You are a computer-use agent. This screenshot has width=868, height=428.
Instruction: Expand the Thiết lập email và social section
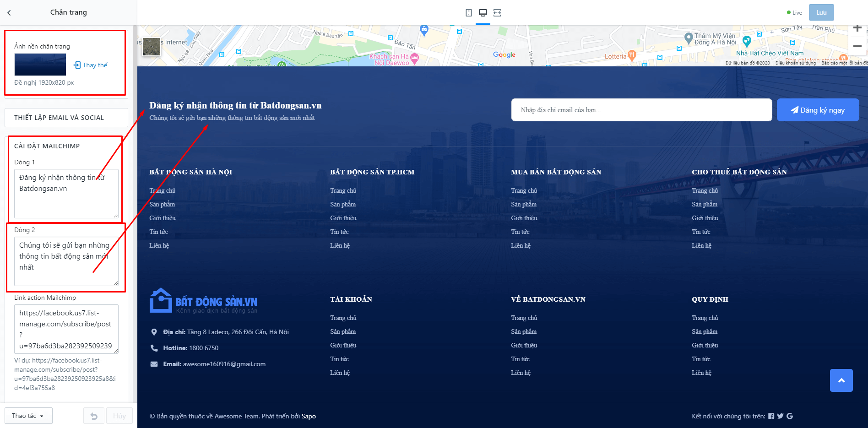pos(66,118)
